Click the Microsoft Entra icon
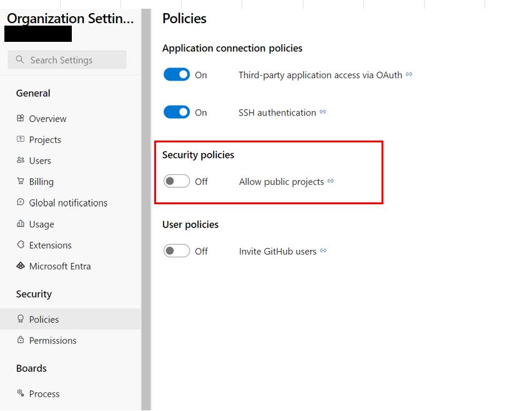The image size is (532, 411). (21, 266)
